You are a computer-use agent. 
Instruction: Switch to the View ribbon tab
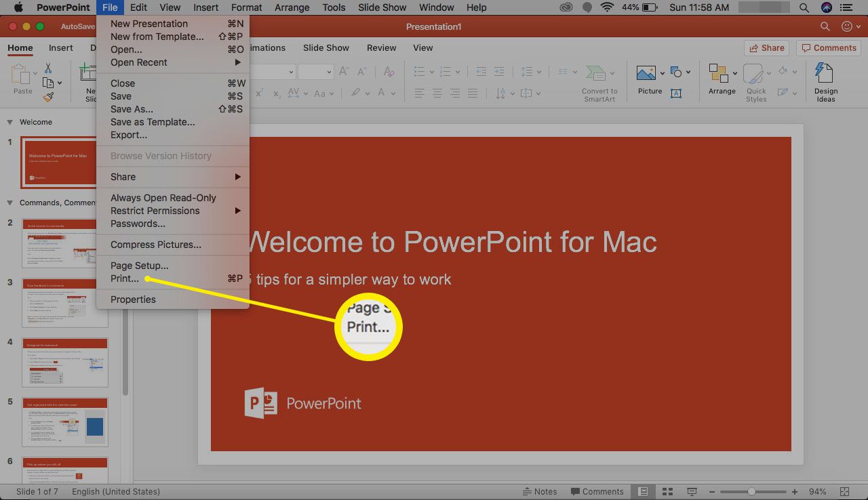click(x=423, y=48)
